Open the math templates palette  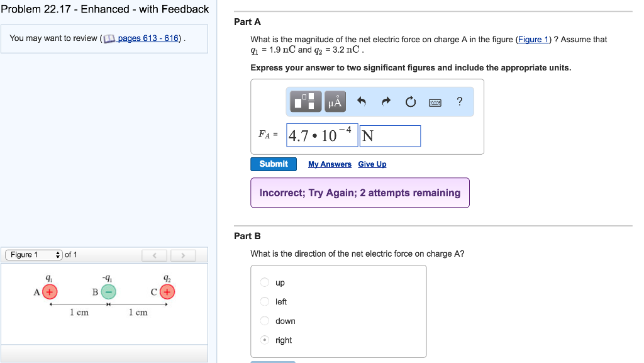coord(307,101)
